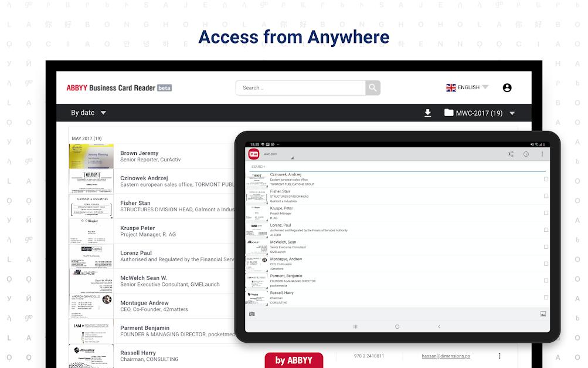Image resolution: width=588 pixels, height=368 pixels.
Task: Check the Parment, Benjamin checkbox on tablet
Action: (546, 281)
